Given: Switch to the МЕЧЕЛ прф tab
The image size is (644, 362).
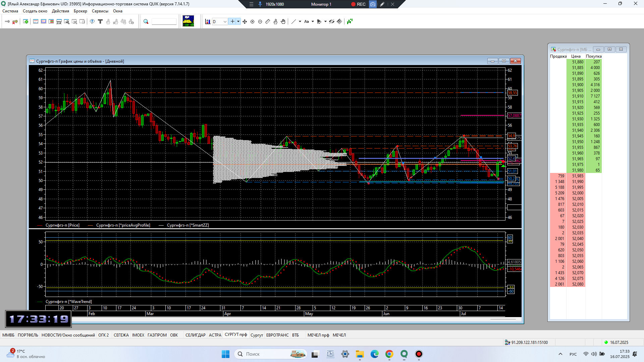Looking at the screenshot, I should point(318,335).
